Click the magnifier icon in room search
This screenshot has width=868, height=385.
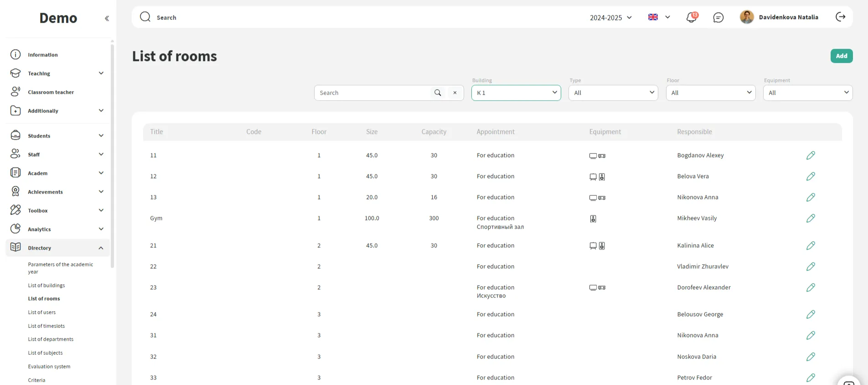click(x=438, y=93)
